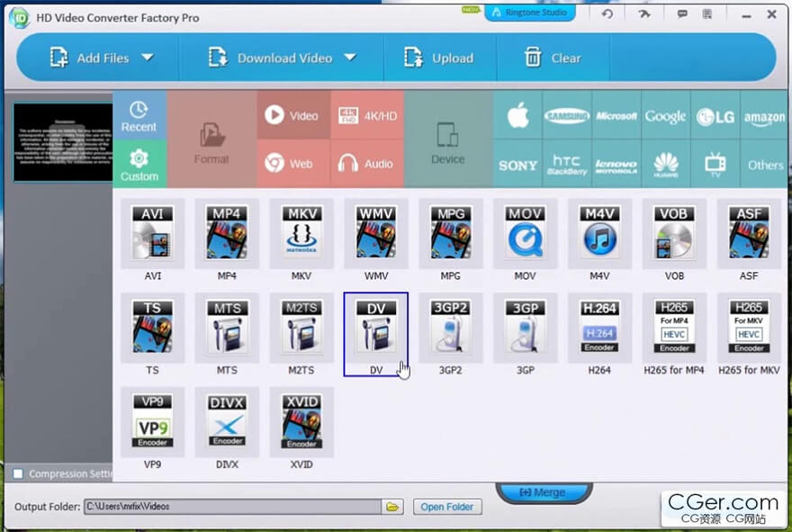Select H265 for MKV encoder
Image resolution: width=792 pixels, height=532 pixels.
tap(749, 328)
